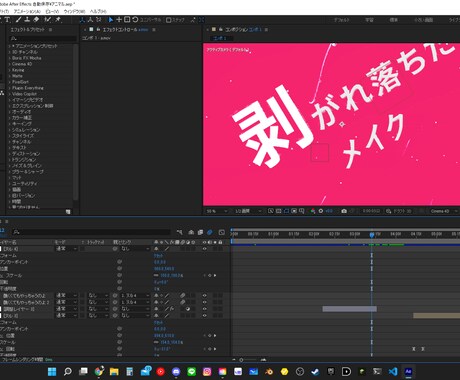Click the Scale value of the top layer
460x380 pixels.
pyautogui.click(x=172, y=276)
